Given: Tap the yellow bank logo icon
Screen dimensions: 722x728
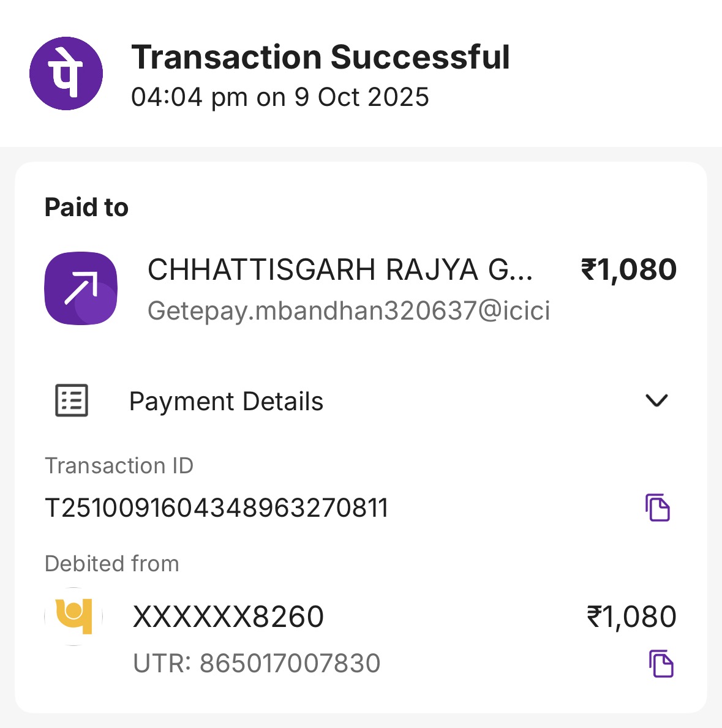Looking at the screenshot, I should pos(74,617).
